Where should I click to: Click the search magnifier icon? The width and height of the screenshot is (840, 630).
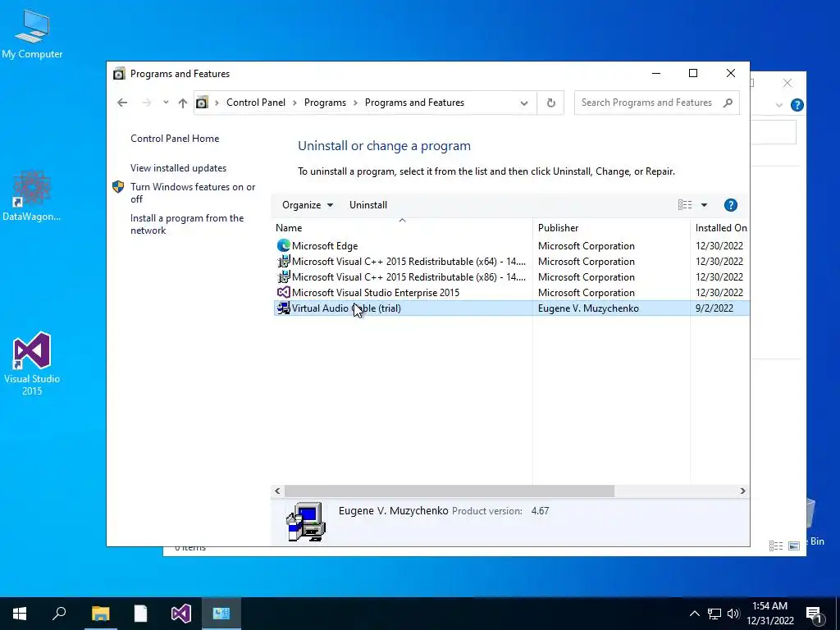(x=728, y=103)
